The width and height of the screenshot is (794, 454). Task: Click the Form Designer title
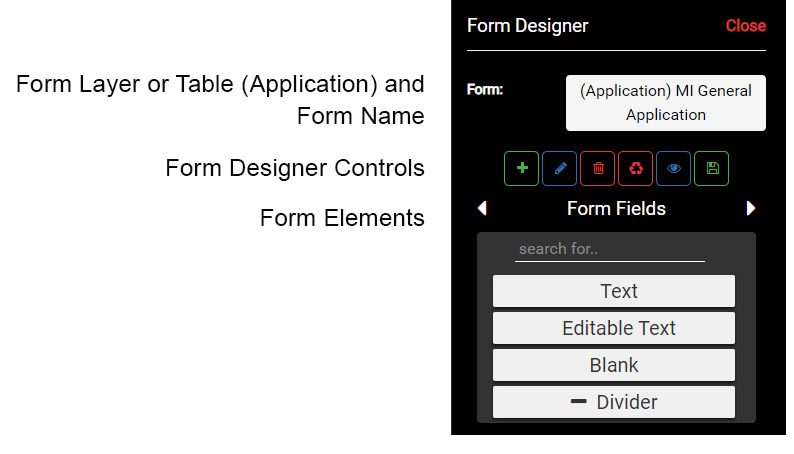click(528, 26)
